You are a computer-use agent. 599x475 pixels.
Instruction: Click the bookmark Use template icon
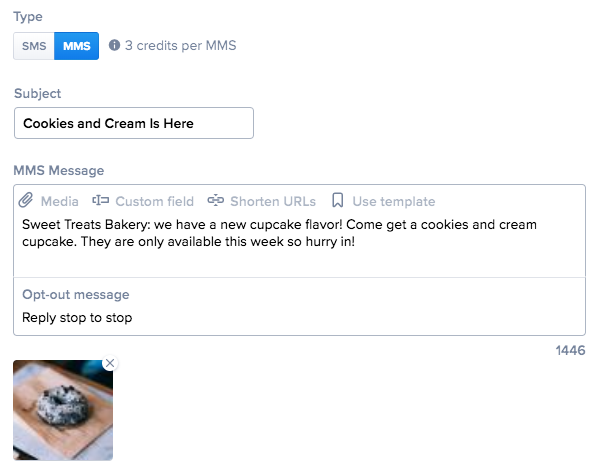338,200
